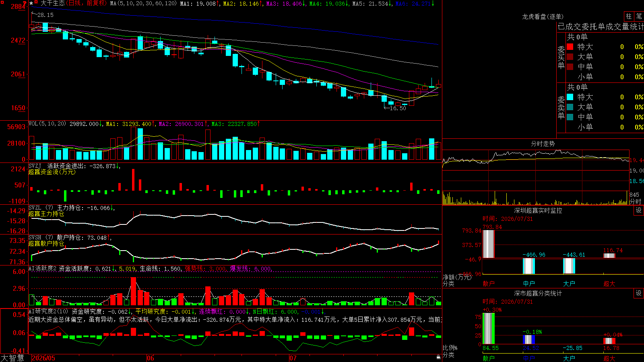Screen dimensions: 644x362
Task: Switch to 柱 bar display mode
Action: 629,16
